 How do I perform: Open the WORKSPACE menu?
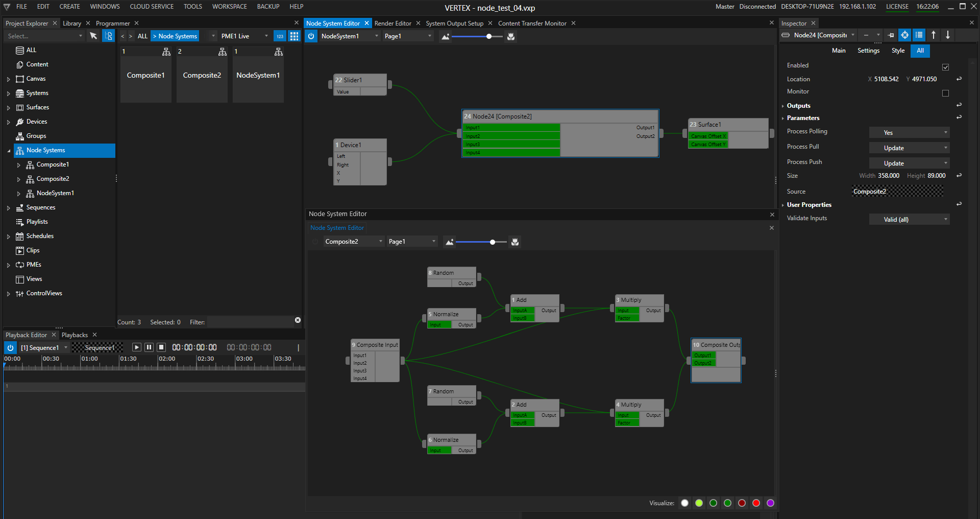229,6
